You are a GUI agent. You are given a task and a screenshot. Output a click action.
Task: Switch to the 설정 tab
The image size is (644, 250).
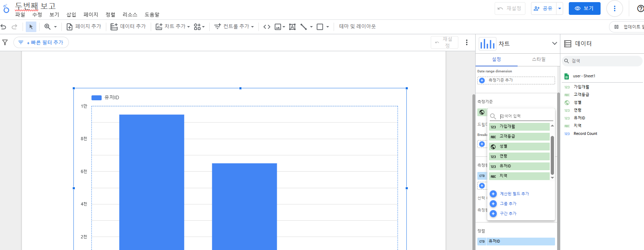496,59
